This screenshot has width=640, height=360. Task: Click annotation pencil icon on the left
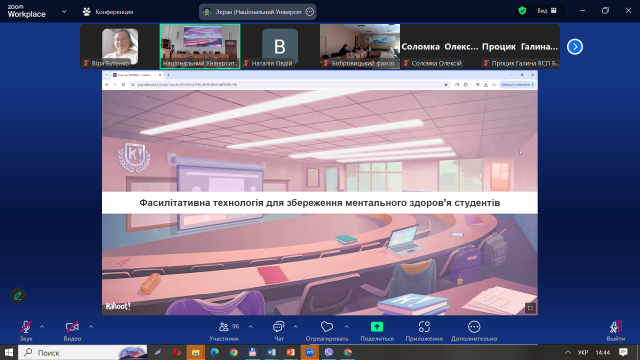point(18,296)
